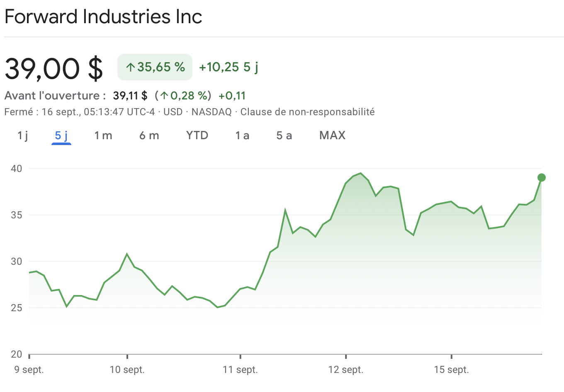Screen dimensions: 564x392
Task: Select the YTD range tab
Action: coord(197,136)
